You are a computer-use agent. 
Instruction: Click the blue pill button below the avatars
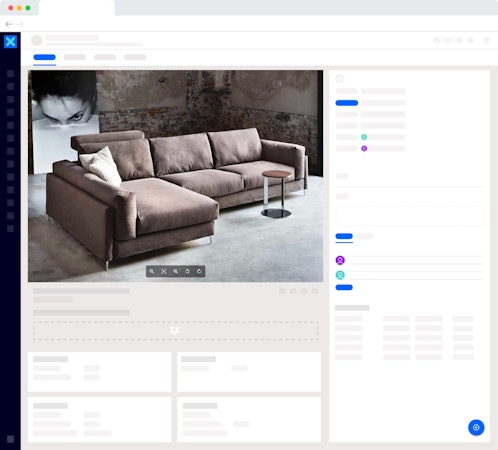[344, 287]
